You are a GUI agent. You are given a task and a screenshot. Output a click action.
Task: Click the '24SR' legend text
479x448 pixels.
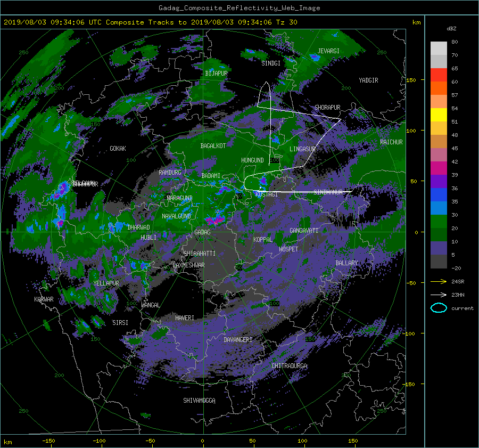click(458, 281)
